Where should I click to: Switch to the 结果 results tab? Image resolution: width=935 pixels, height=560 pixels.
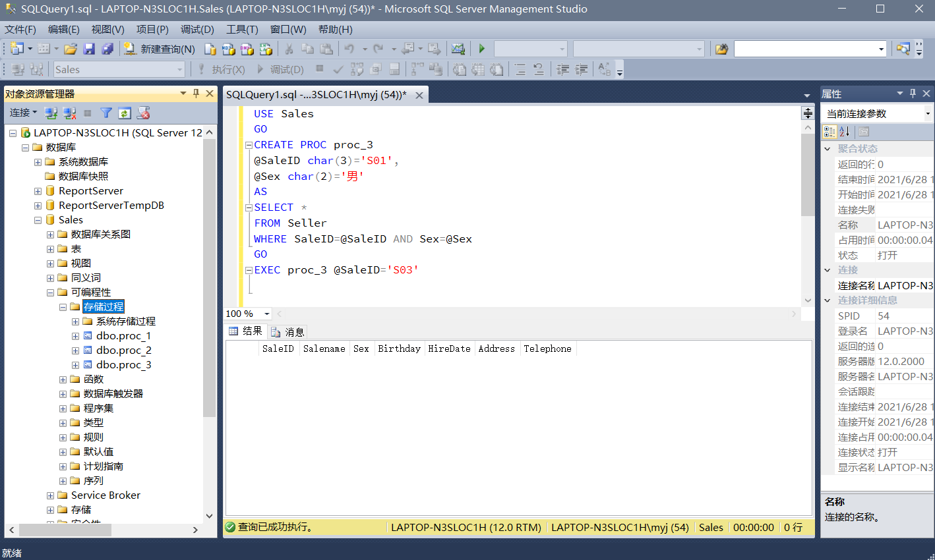(245, 331)
